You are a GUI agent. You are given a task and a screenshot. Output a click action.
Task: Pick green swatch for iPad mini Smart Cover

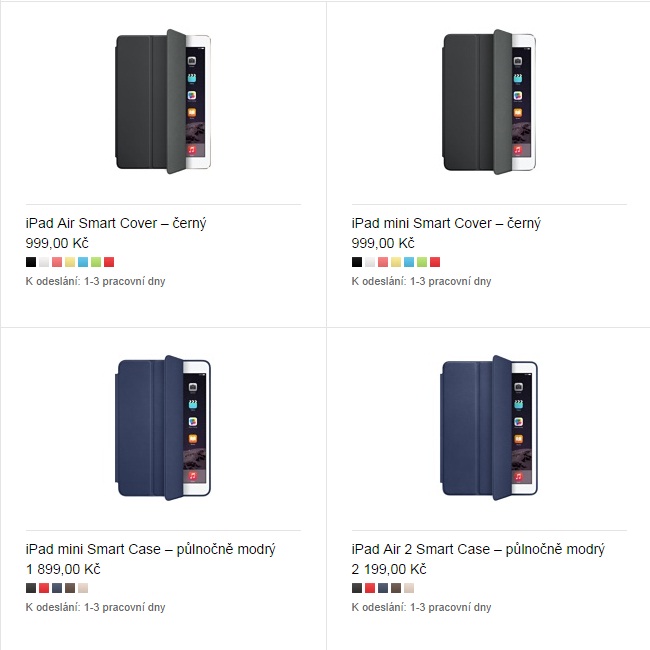pos(422,262)
